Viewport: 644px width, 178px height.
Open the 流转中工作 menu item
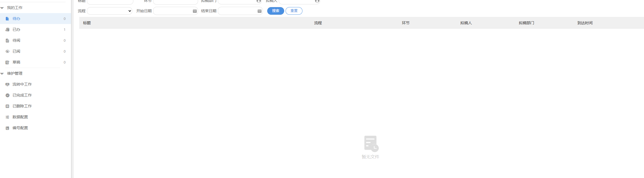point(36,84)
